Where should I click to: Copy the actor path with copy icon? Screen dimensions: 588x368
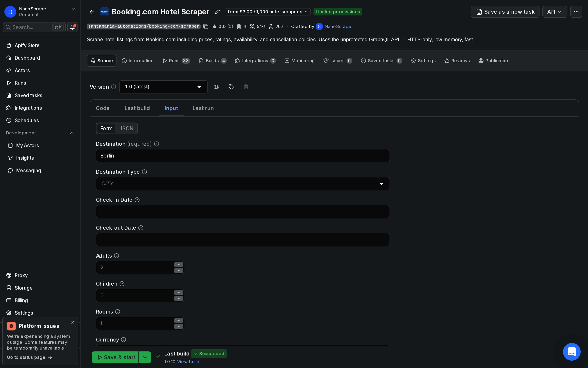click(x=206, y=26)
